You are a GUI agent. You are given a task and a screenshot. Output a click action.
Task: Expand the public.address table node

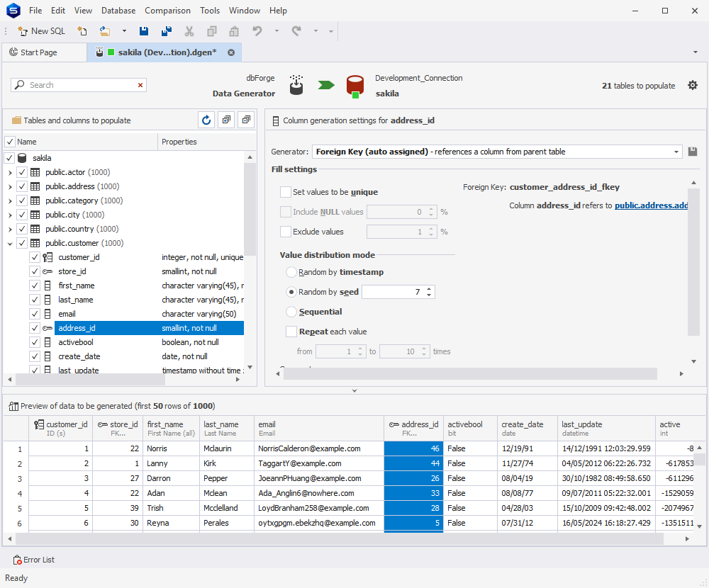pyautogui.click(x=10, y=186)
